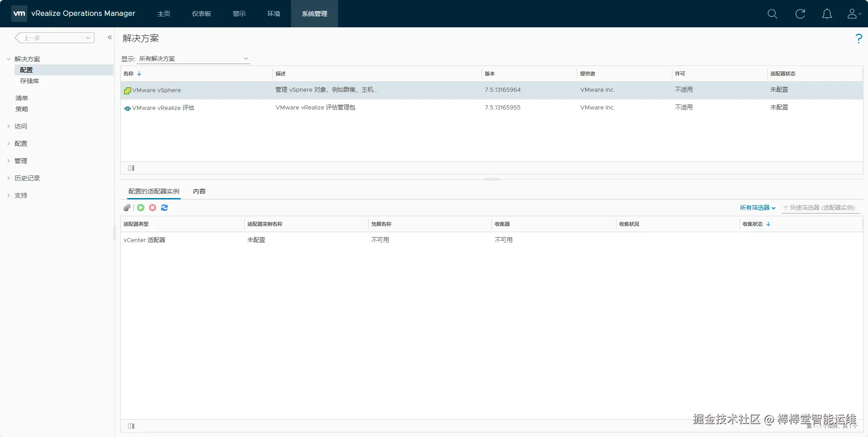Open the 上一步 history dropdown

(x=55, y=38)
